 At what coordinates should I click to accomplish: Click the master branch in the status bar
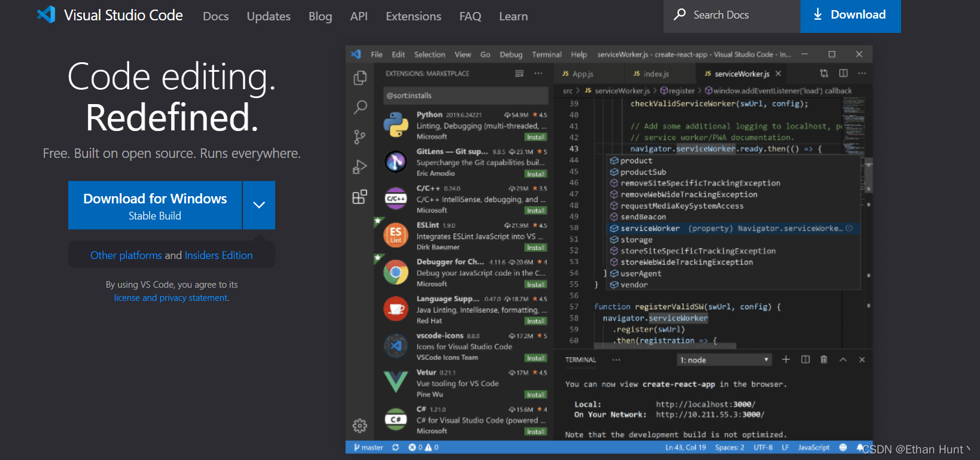coord(369,447)
